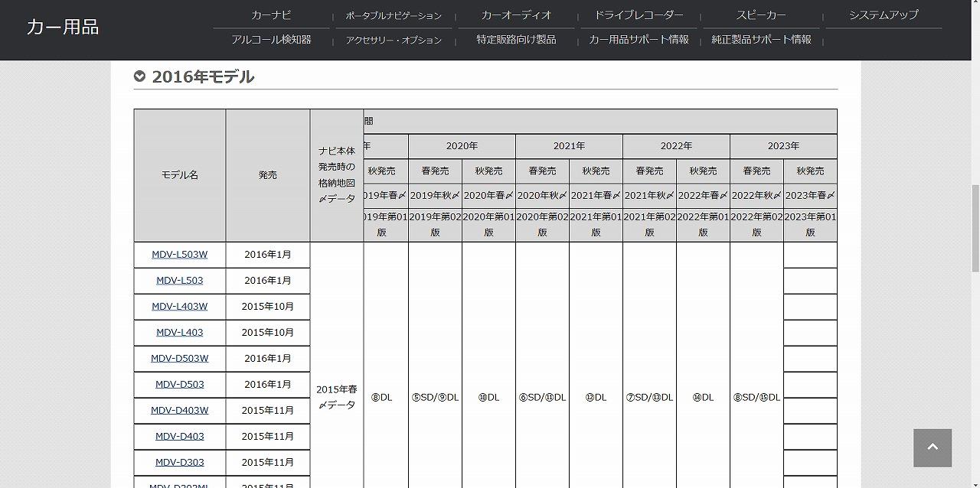Click the 2020年 header cell
Viewport: 980px width, 488px height.
tap(462, 146)
